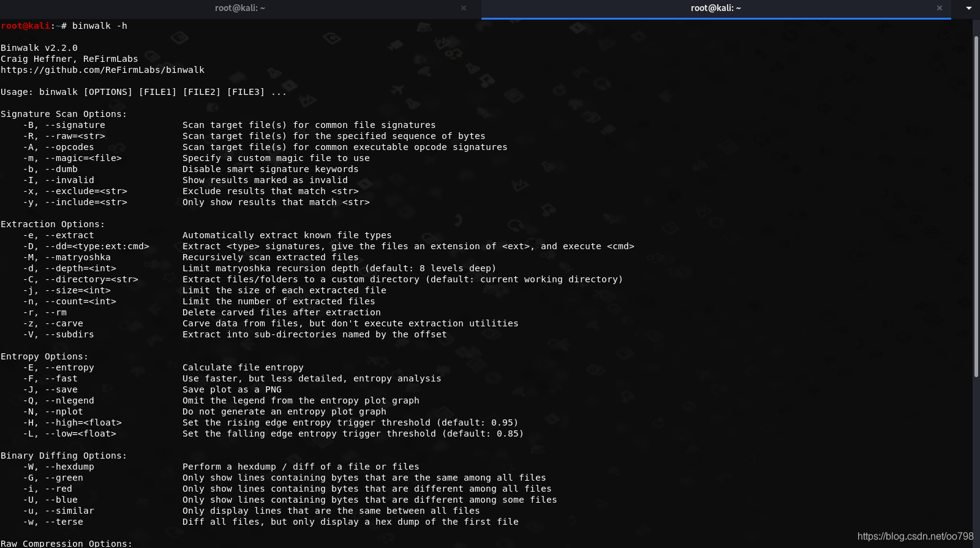Click 'Save plot as a PNG' description
The image size is (980, 548).
[232, 389]
